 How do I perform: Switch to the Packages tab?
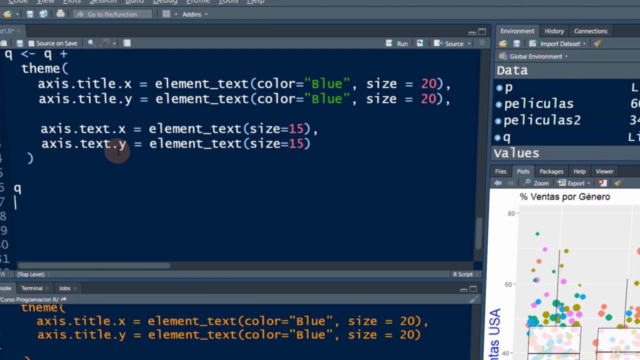551,171
